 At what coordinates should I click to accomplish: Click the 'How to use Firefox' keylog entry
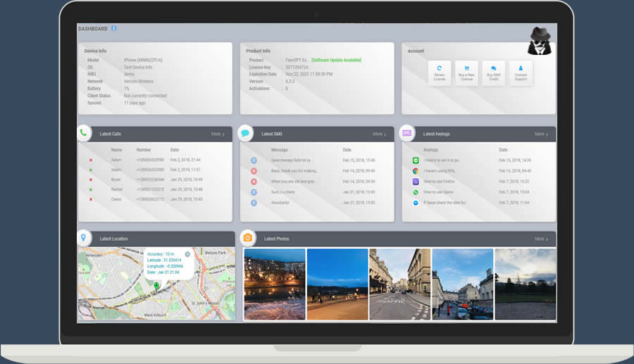pos(439,182)
